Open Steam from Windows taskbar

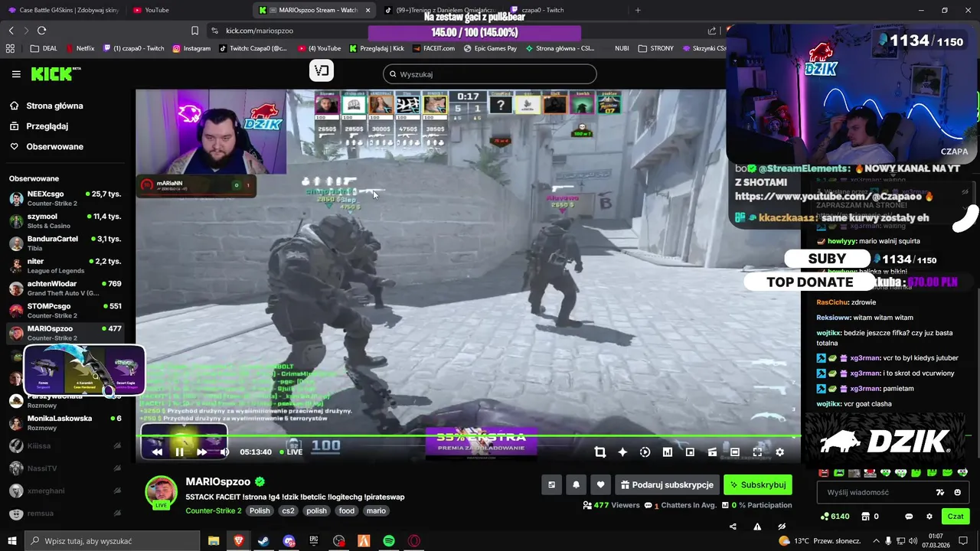(263, 541)
